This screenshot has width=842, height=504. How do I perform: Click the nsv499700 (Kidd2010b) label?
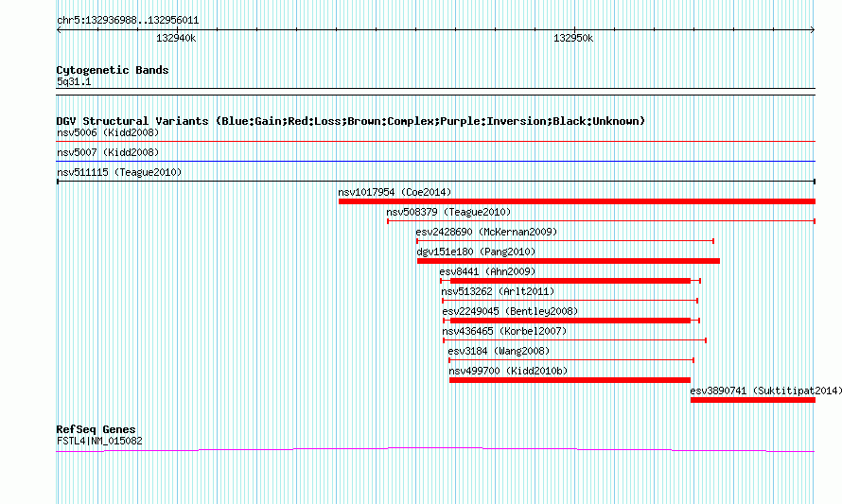(x=508, y=371)
